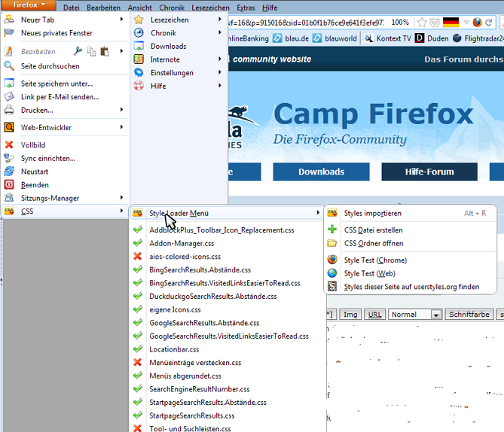
Task: Expand the Einstellungen submenu arrow
Action: (220, 72)
